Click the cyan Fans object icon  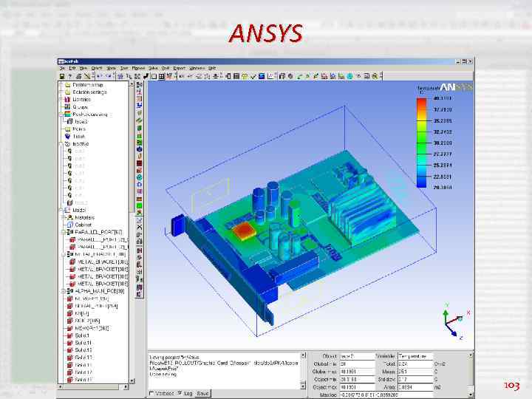click(139, 177)
